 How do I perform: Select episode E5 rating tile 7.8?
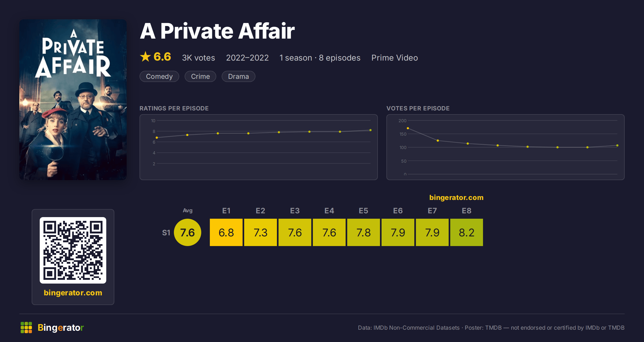[x=364, y=232]
